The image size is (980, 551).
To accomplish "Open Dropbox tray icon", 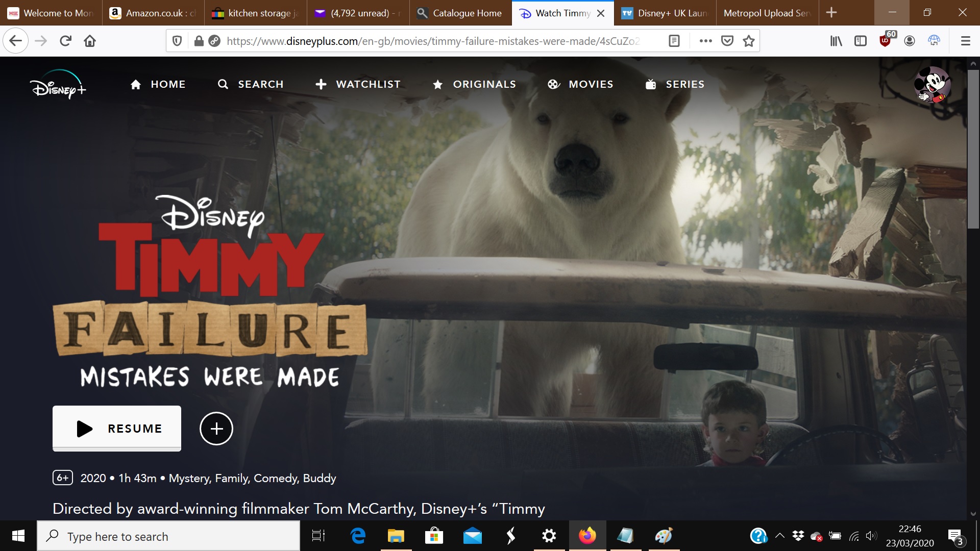I will point(798,536).
